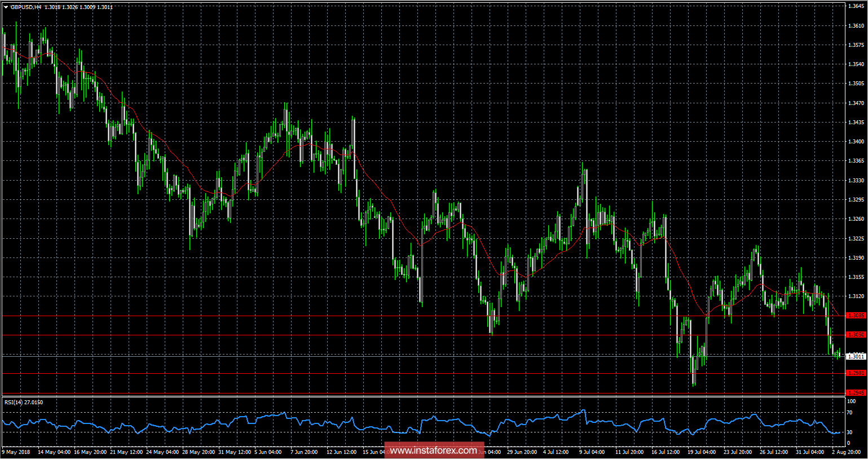Click the 12 Jun 12:00 time label
868x459 pixels.
click(x=342, y=452)
